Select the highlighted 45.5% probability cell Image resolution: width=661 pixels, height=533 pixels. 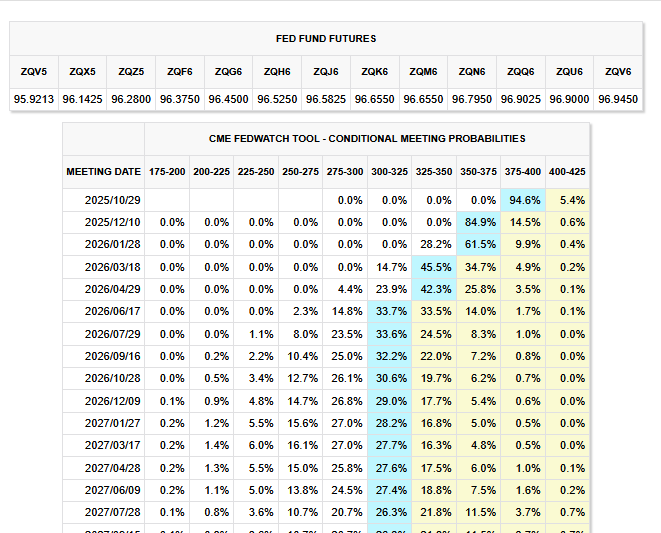coord(435,266)
